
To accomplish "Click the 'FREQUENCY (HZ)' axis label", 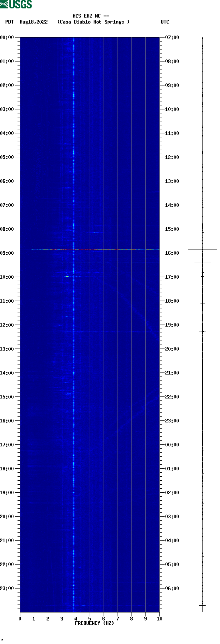I will click(94, 623).
